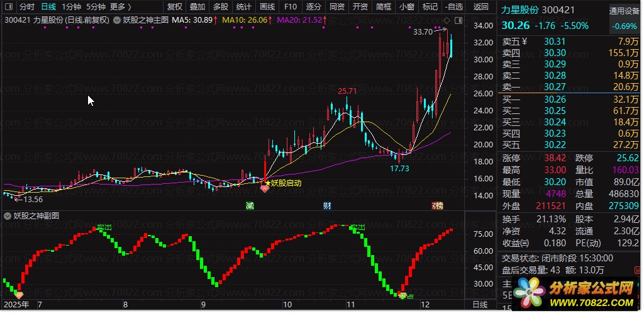Image resolution: width=644 pixels, height=313 pixels.
Task: Click the orange diamond marker in the sub-chart
Action: pyautogui.click(x=18, y=294)
